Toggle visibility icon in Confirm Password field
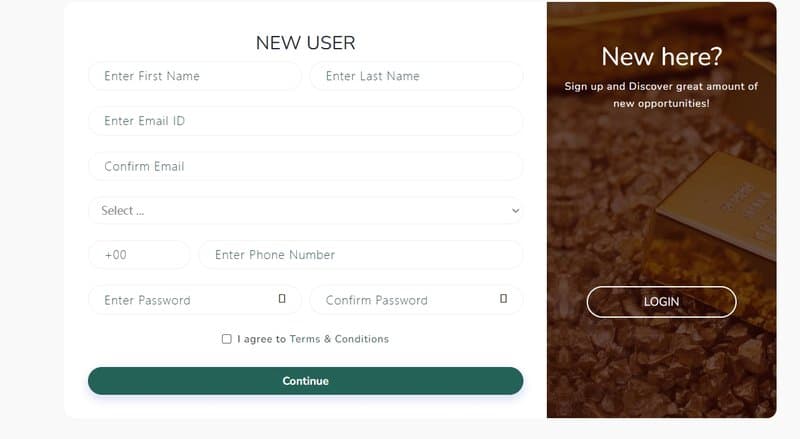The height and width of the screenshot is (439, 800). tap(503, 299)
